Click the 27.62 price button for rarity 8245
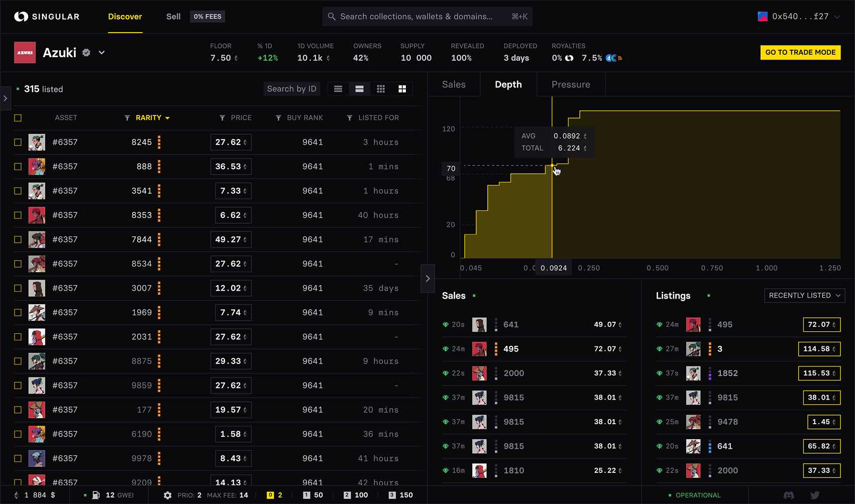This screenshot has width=855, height=504. click(x=231, y=142)
